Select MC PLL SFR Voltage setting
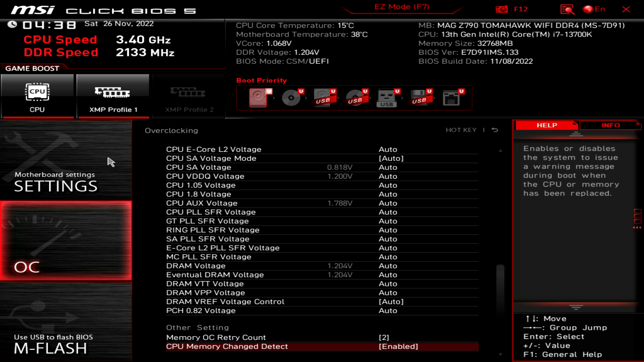Image resolution: width=644 pixels, height=362 pixels. 322,257
